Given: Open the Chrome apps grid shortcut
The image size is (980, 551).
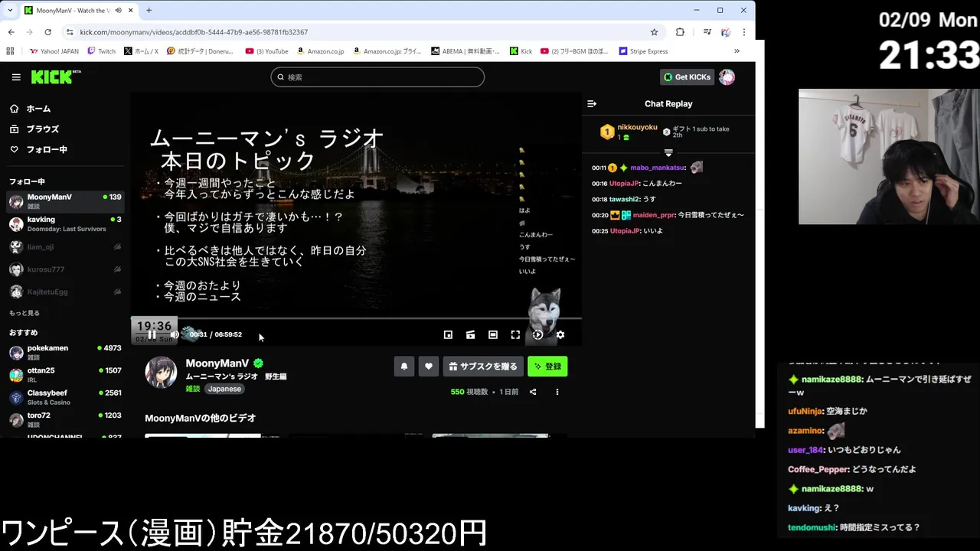Looking at the screenshot, I should 10,51.
